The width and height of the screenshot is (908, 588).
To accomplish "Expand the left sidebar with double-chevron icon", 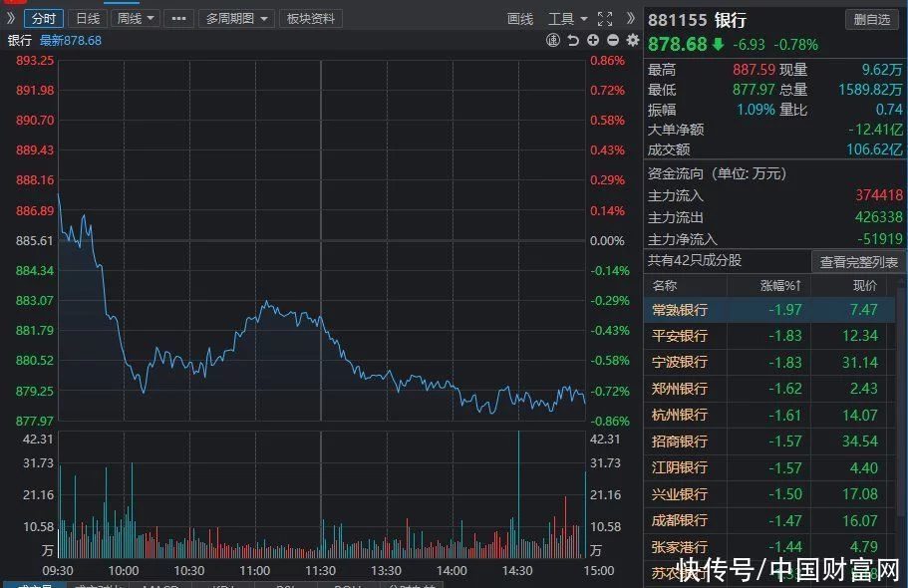I will tap(11, 19).
